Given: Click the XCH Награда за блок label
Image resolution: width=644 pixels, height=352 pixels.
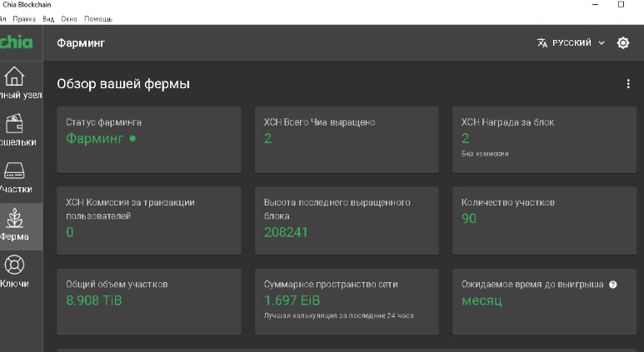Looking at the screenshot, I should [x=507, y=122].
